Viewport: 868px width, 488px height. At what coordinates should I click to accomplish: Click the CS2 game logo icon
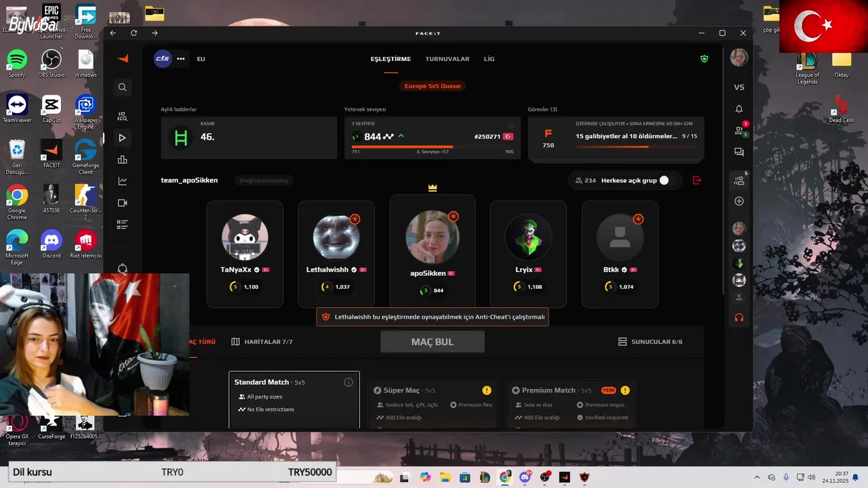pyautogui.click(x=163, y=59)
